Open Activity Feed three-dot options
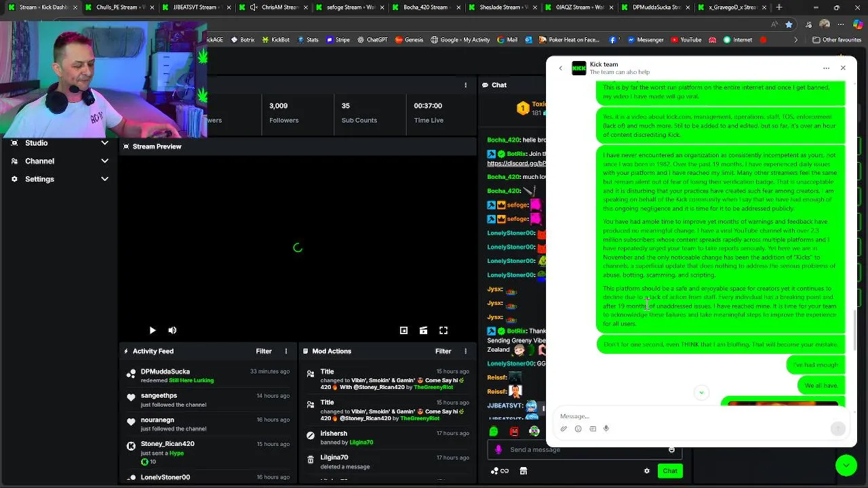 pos(286,351)
